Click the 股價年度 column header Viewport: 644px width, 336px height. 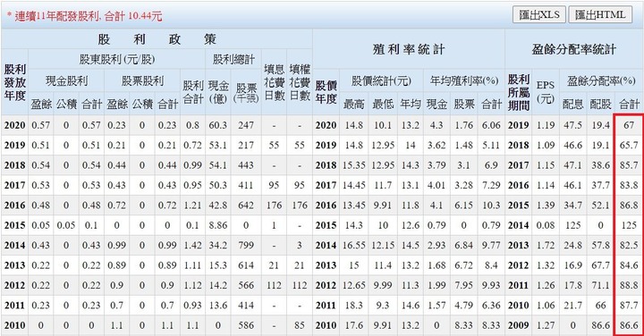click(326, 92)
